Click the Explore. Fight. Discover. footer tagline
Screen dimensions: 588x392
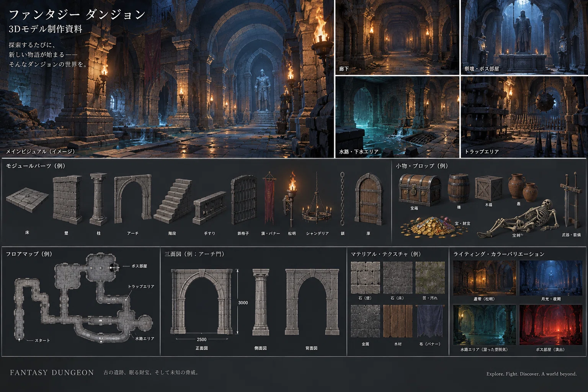532,374
